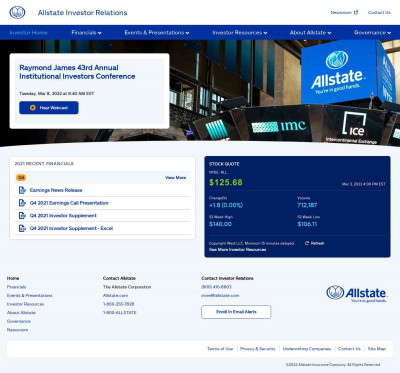Screen dimensions: 400x373
Task: Click the Earnings News Release document icon
Action: 22,190
